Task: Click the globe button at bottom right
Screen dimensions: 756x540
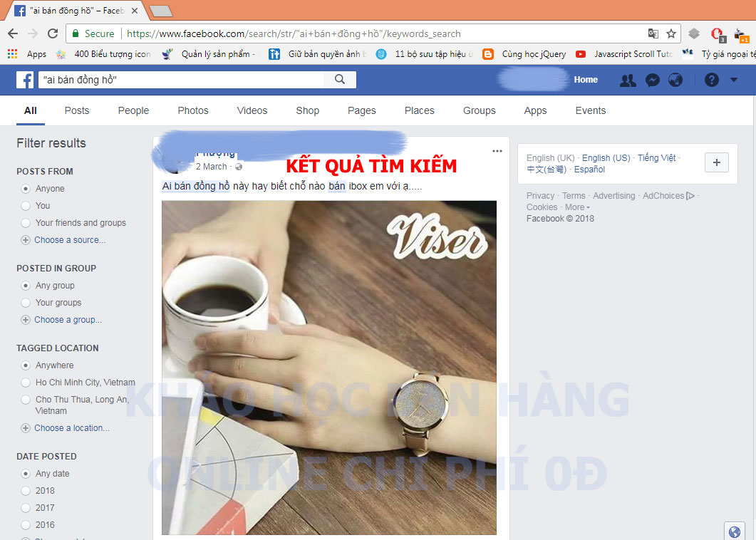Action: pos(735,531)
